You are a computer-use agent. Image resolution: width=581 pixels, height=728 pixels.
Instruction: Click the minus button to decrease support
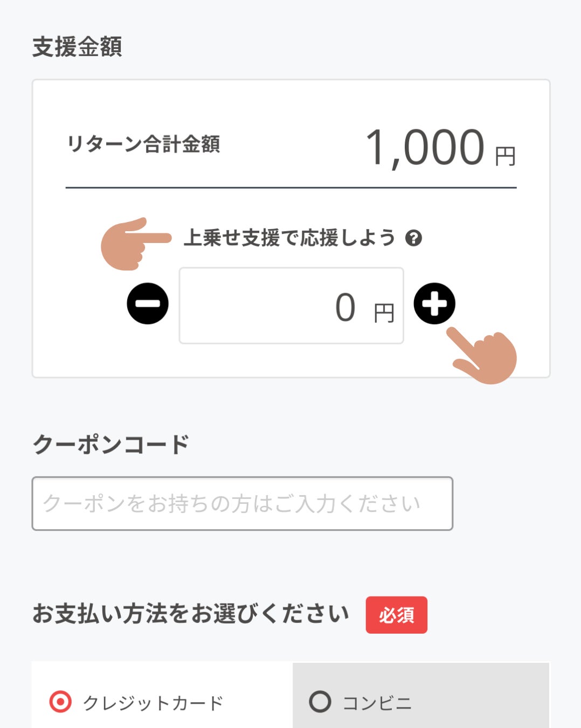point(147,303)
